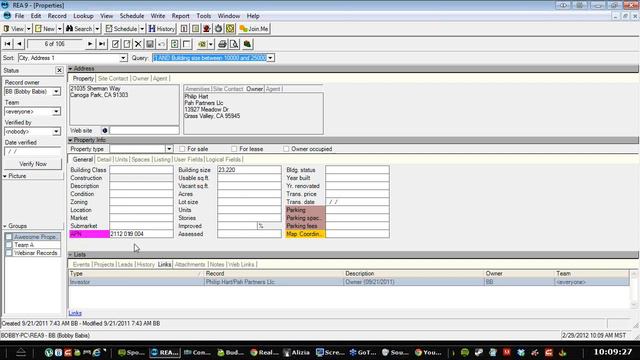Click the undo arrow icon
640x360 pixels.
[x=162, y=44]
